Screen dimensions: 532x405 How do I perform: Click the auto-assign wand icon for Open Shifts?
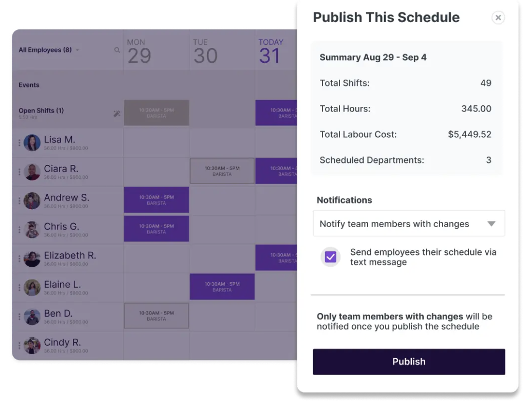117,114
